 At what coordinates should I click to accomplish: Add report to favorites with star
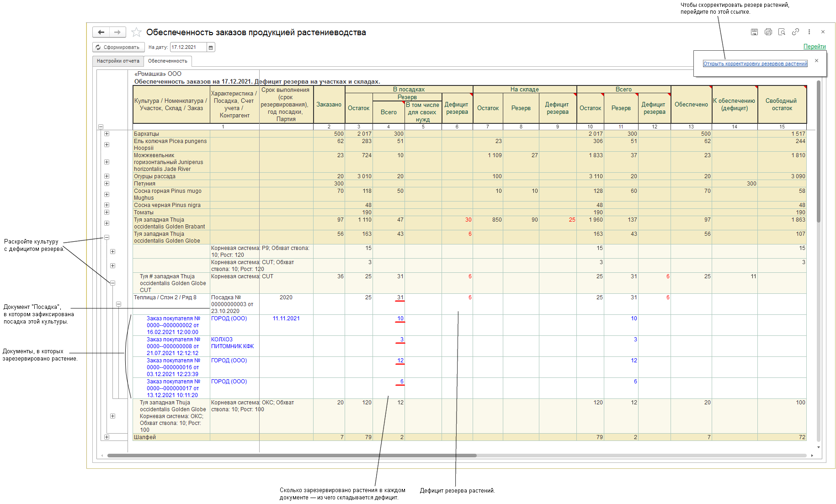(136, 32)
